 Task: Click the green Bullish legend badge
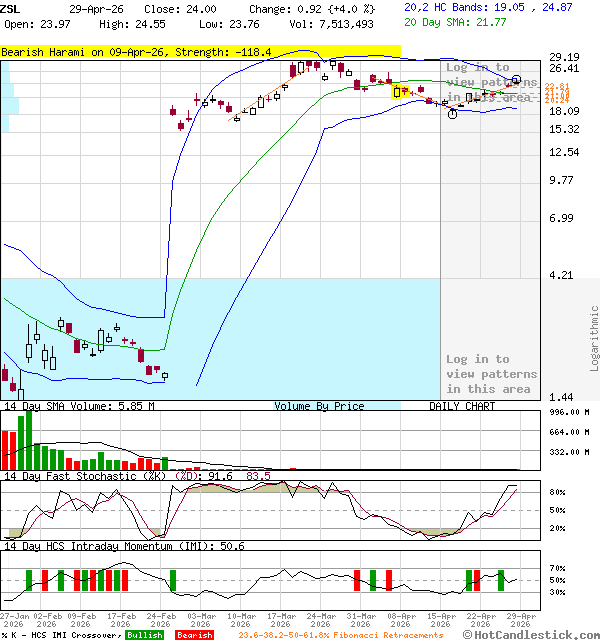click(x=145, y=635)
